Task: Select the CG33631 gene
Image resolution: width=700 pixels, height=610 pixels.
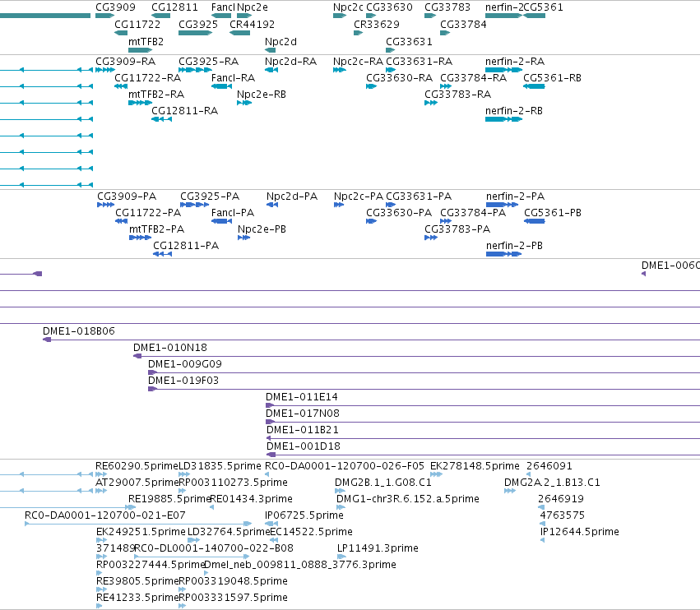Action: (x=391, y=50)
